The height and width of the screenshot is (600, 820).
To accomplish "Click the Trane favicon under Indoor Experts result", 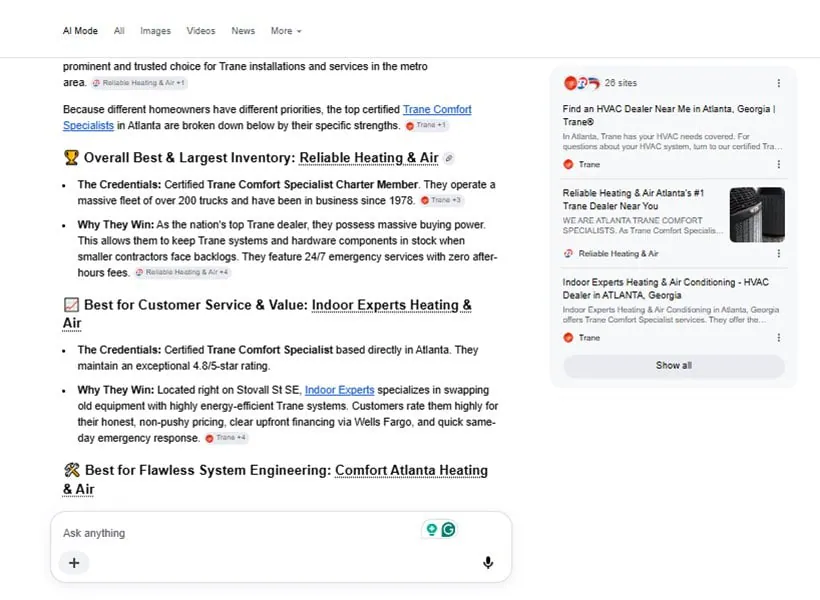I will [x=568, y=337].
